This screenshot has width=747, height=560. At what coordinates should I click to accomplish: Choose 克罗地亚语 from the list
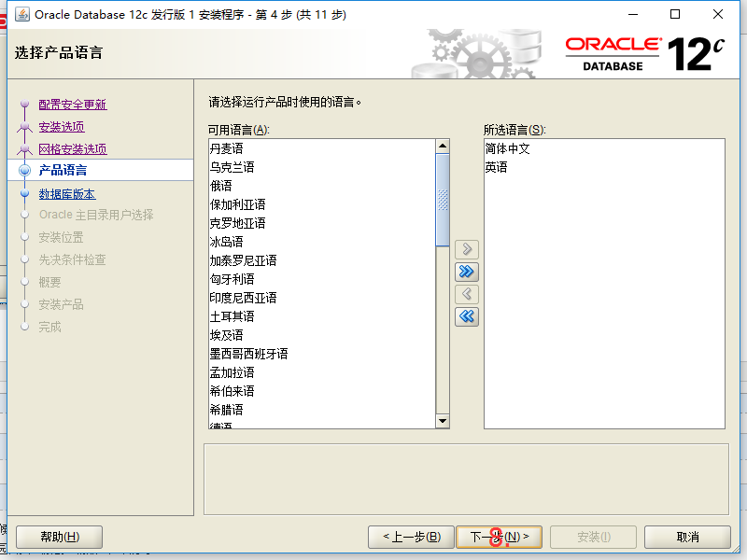(322, 223)
